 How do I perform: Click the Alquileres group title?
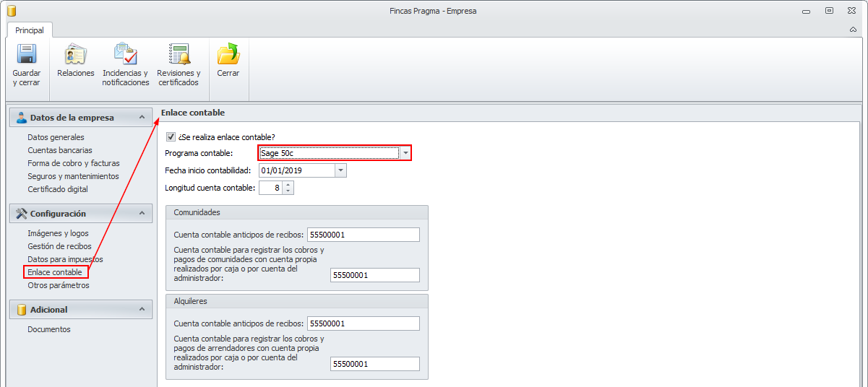[x=192, y=301]
